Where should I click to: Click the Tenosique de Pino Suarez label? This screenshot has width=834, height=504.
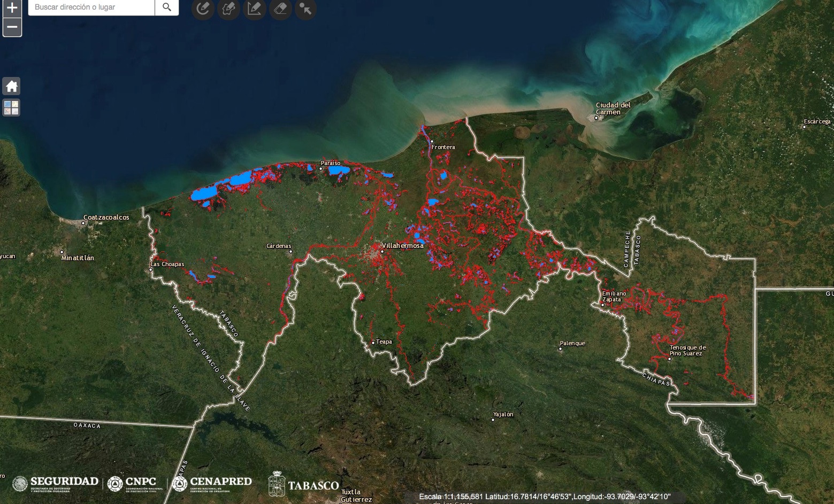point(687,351)
